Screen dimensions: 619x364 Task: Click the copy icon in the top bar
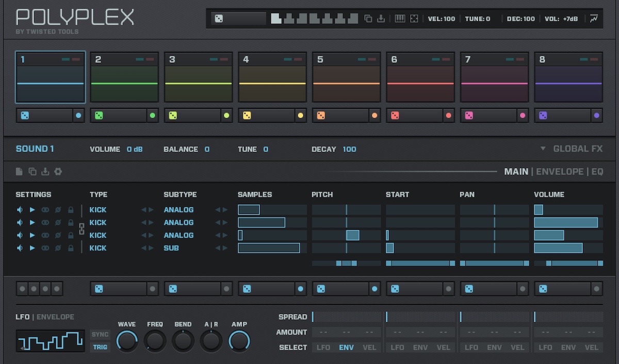[x=368, y=19]
